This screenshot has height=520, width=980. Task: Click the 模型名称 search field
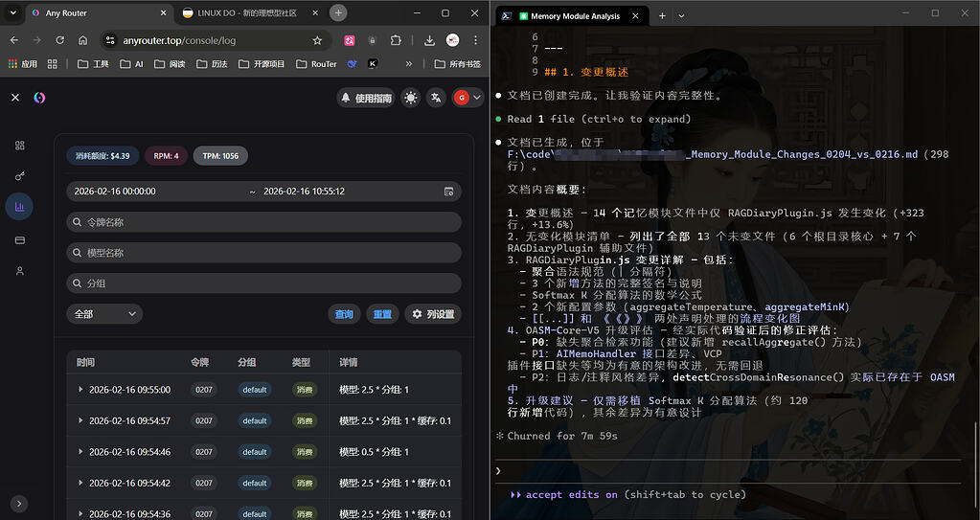click(263, 253)
